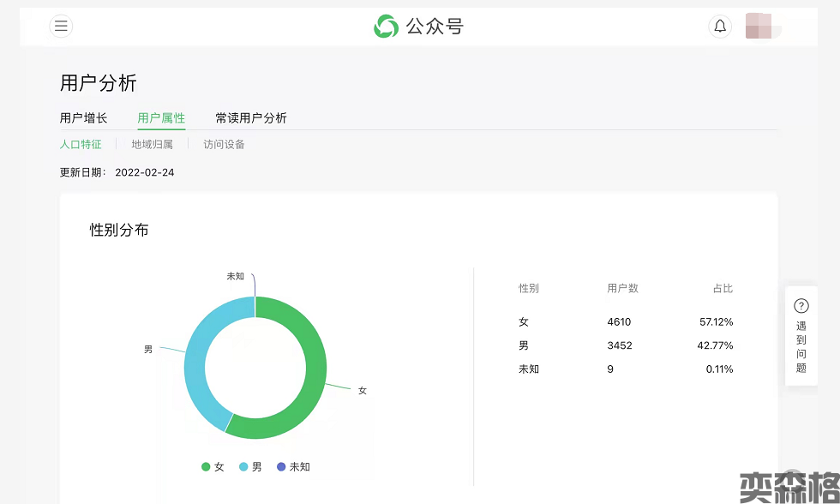This screenshot has height=504, width=840.
Task: Select the 用户属性 tab
Action: point(161,118)
